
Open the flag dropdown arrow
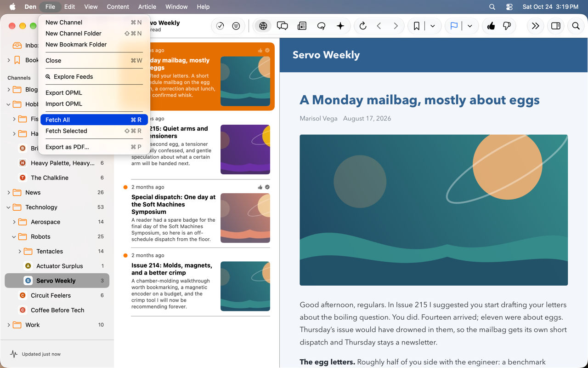(470, 26)
